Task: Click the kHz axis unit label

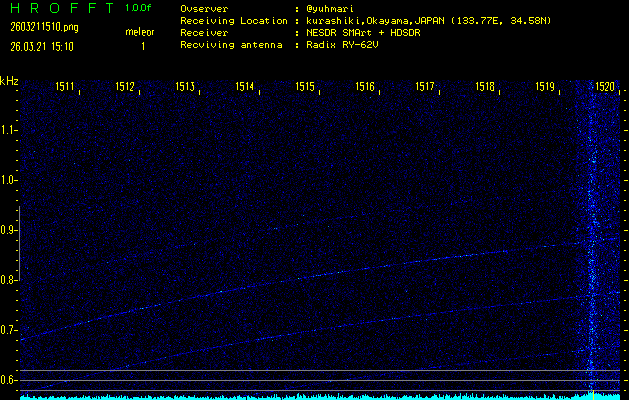Action: click(x=9, y=81)
